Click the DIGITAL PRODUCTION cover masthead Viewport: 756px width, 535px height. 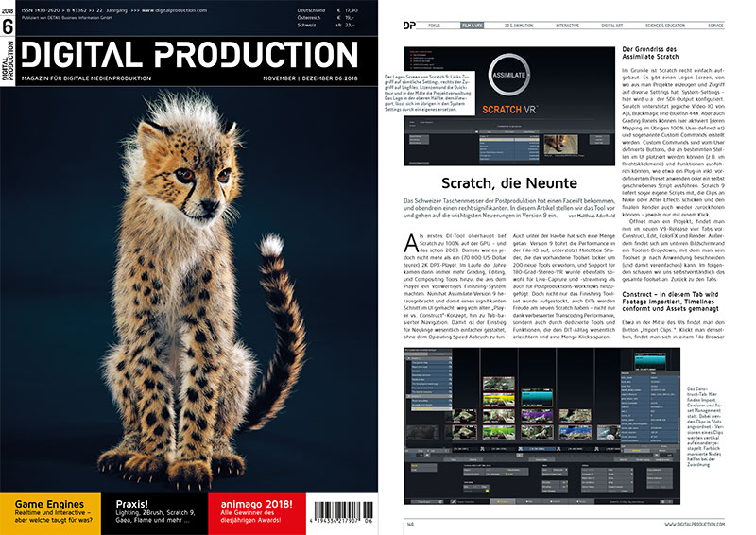[x=190, y=54]
